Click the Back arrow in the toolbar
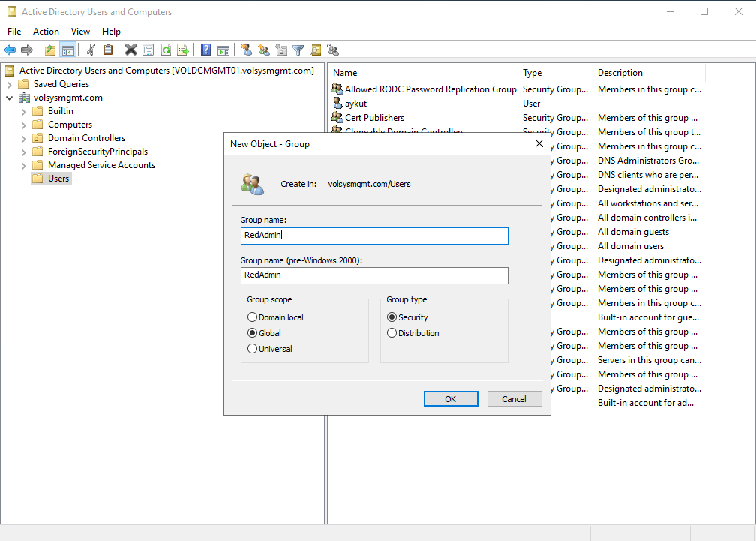 [10, 50]
